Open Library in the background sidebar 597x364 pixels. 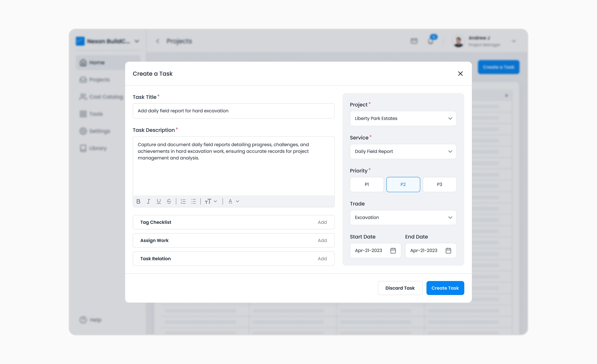[93, 148]
